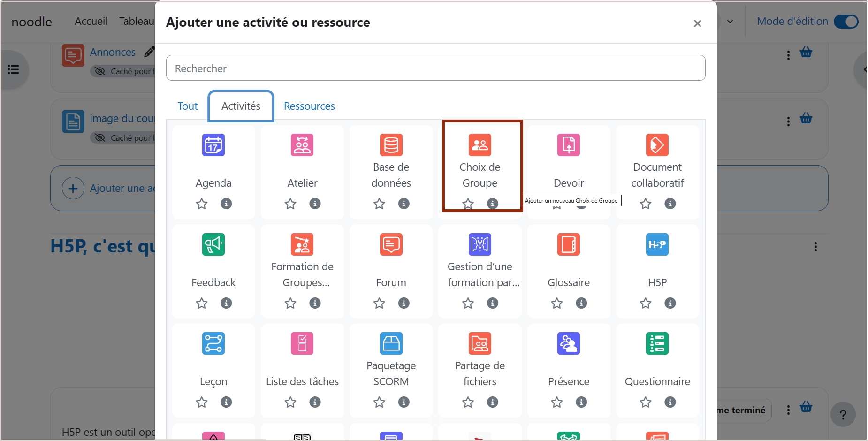Show info about Glossaire activity

click(x=581, y=303)
